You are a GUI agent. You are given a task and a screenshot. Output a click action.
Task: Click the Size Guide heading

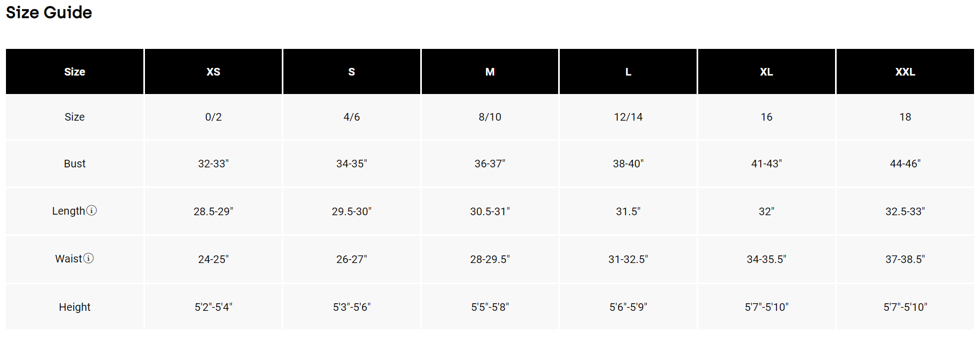pyautogui.click(x=49, y=12)
